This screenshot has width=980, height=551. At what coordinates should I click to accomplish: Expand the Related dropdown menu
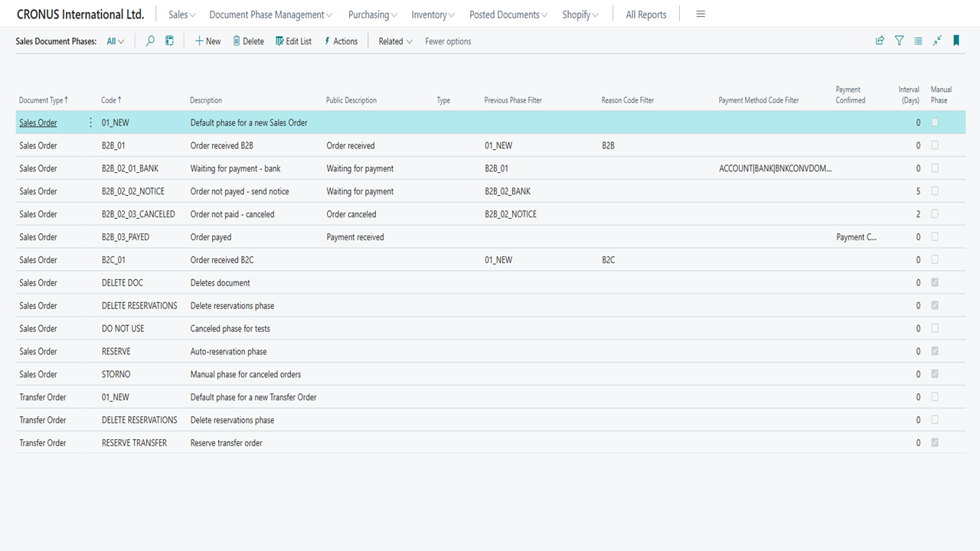point(395,41)
